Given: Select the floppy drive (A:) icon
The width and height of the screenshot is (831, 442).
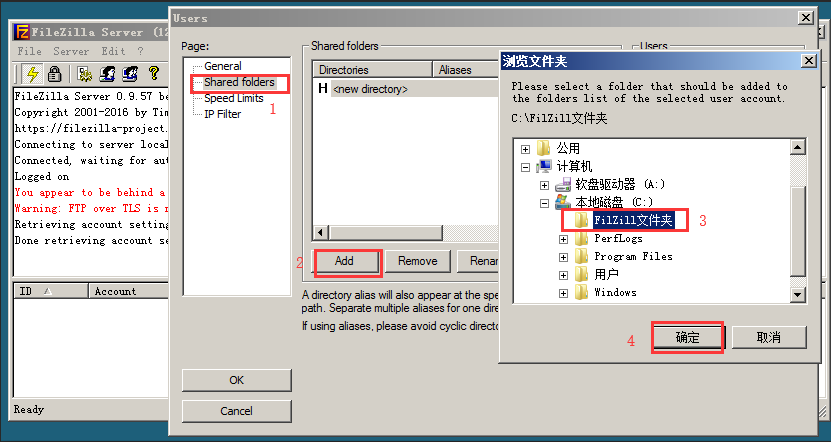Looking at the screenshot, I should coord(563,184).
